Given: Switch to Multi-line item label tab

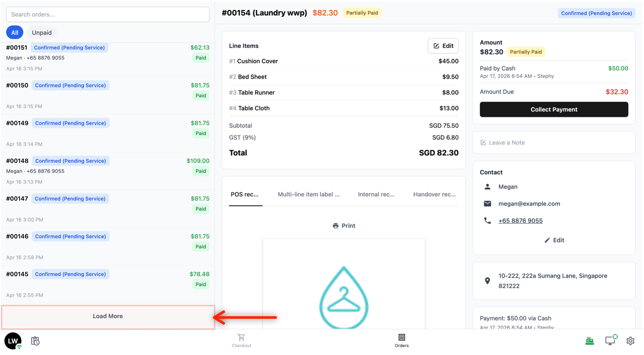Looking at the screenshot, I should click(x=308, y=194).
